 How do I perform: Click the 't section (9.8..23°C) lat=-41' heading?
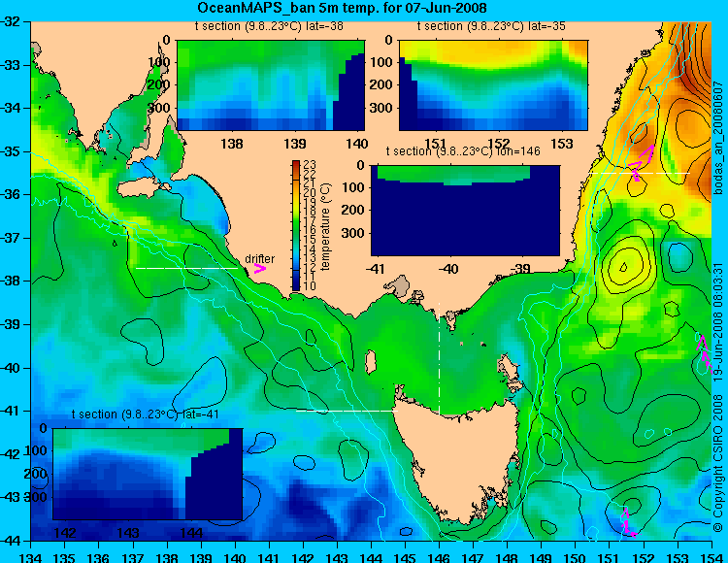click(x=146, y=414)
